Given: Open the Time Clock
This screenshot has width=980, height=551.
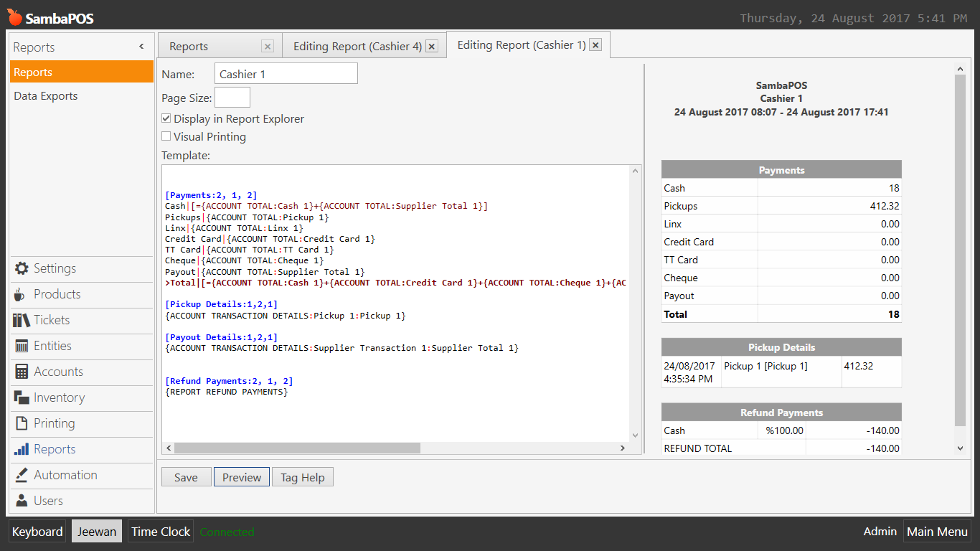Looking at the screenshot, I should [161, 532].
